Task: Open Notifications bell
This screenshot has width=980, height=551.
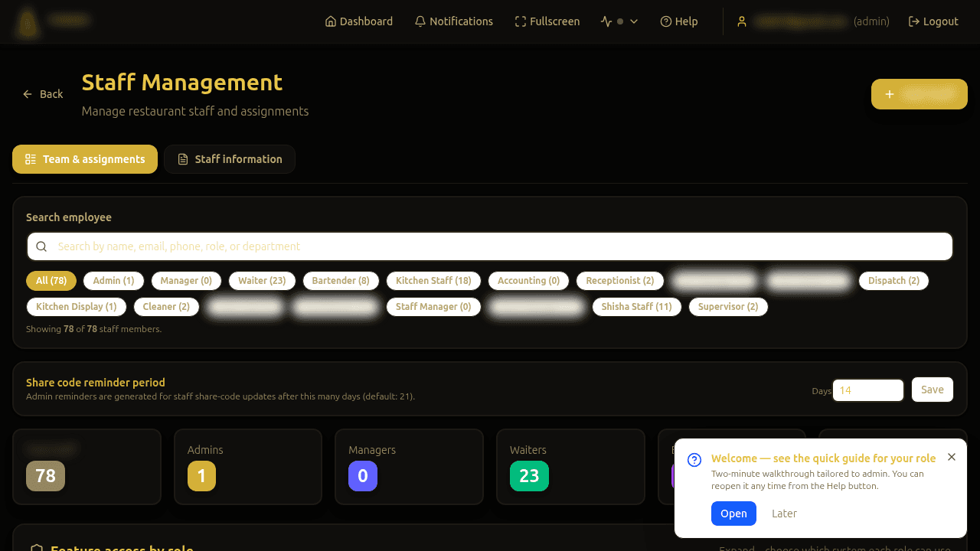Action: pos(454,21)
